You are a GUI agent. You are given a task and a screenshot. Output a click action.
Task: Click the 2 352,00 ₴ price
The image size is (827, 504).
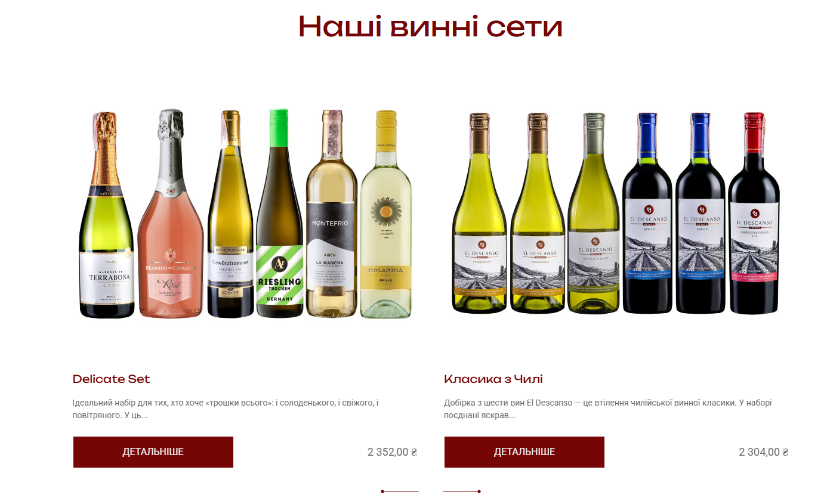click(392, 452)
